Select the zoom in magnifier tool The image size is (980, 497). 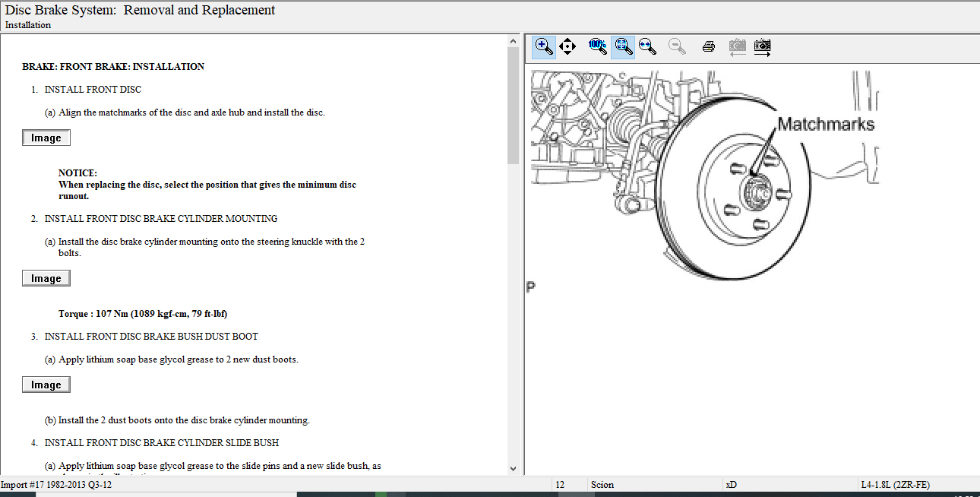tap(544, 46)
